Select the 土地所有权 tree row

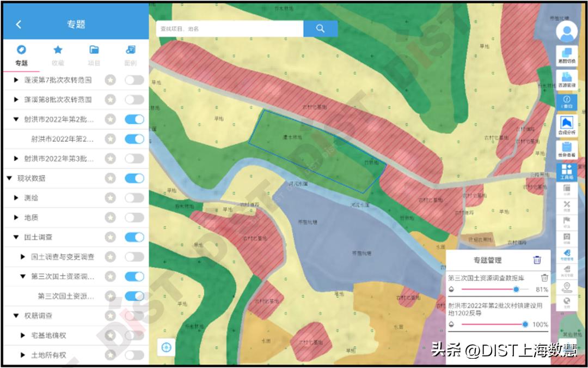point(76,355)
